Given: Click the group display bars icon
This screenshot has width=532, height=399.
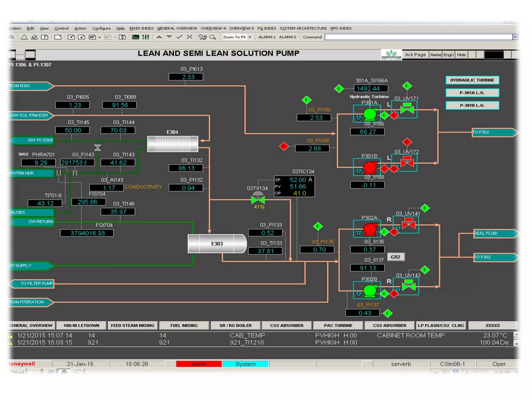Looking at the screenshot, I should 146,37.
